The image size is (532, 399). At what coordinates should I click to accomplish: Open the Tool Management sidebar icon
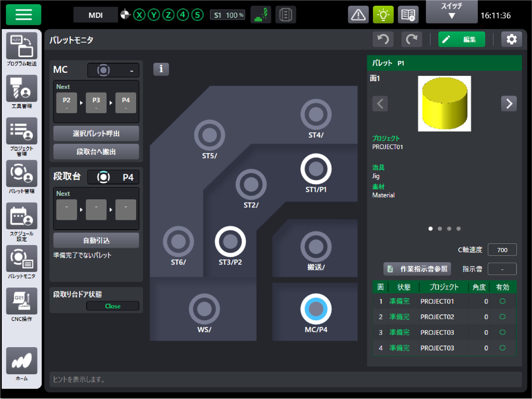22,88
